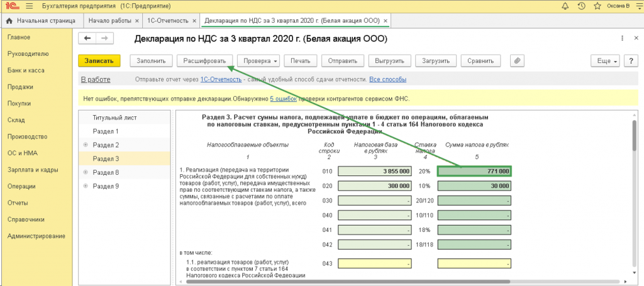Open the Отчеты section
The image size is (644, 286).
[18, 202]
